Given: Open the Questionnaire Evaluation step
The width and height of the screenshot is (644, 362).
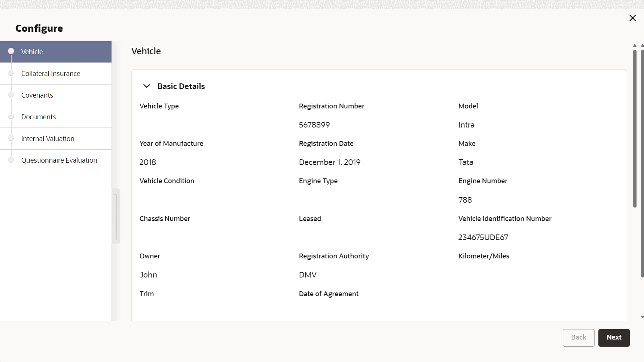Looking at the screenshot, I should (56, 160).
